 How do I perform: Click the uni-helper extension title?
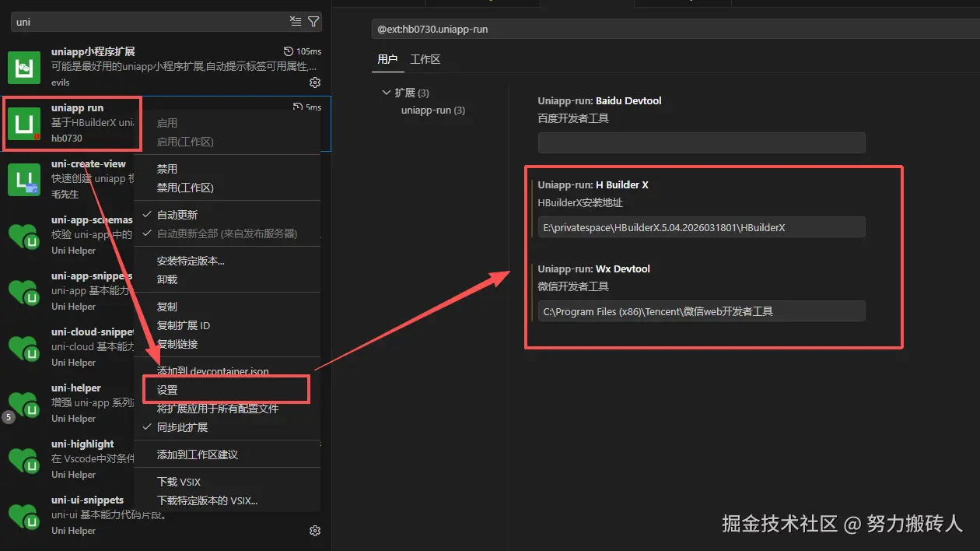[76, 388]
